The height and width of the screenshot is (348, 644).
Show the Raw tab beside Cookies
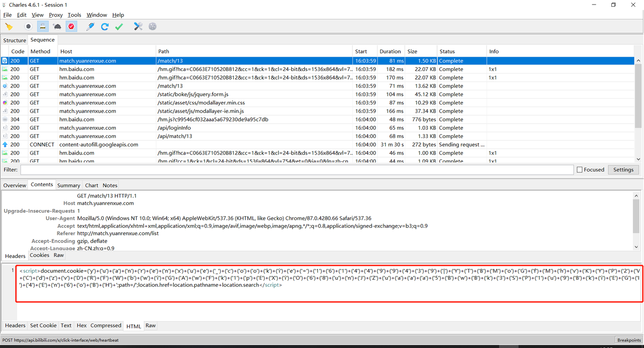coord(59,255)
